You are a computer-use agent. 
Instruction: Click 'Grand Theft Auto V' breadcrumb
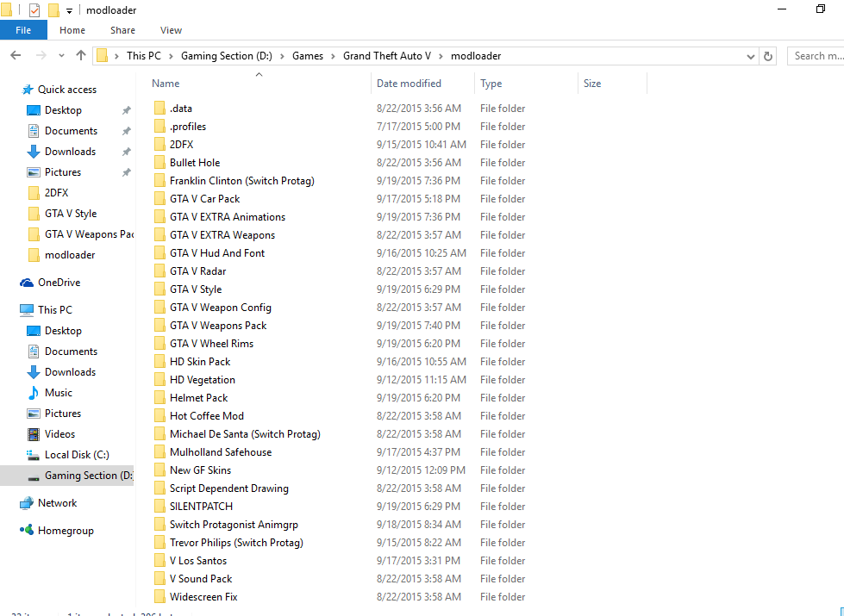[387, 56]
